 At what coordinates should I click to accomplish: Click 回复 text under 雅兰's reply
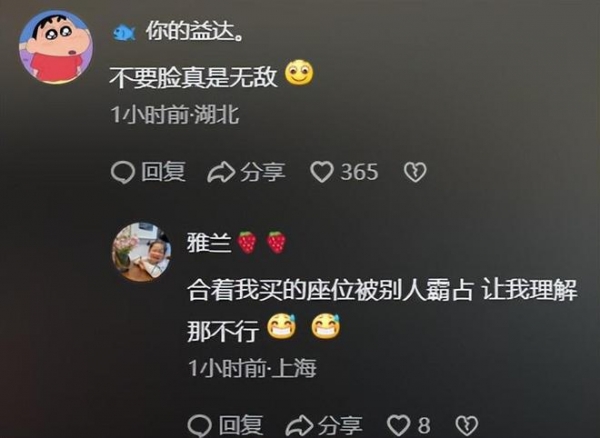point(241,425)
